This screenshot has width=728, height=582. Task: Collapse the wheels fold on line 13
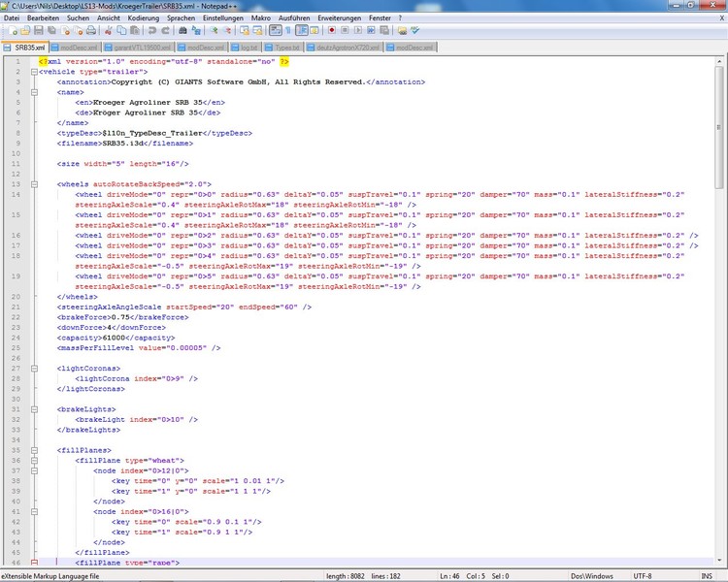point(34,184)
